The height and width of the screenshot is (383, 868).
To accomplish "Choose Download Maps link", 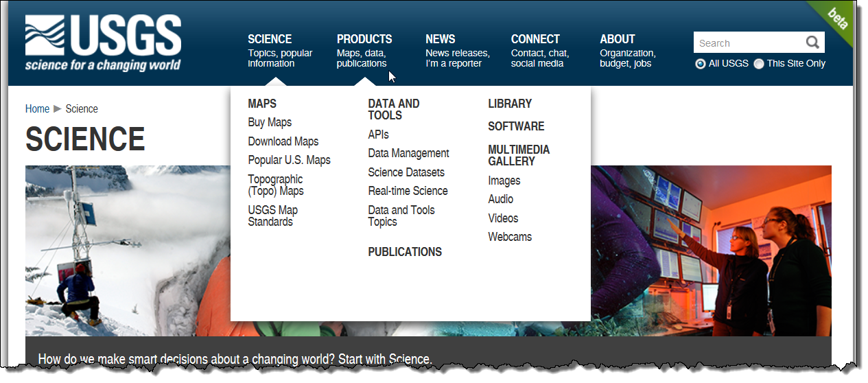I will coord(283,141).
